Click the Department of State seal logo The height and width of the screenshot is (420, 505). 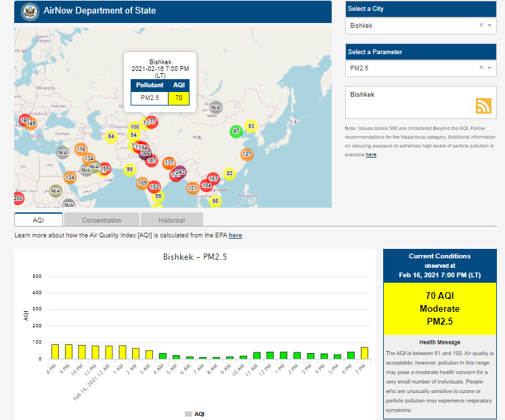(30, 11)
